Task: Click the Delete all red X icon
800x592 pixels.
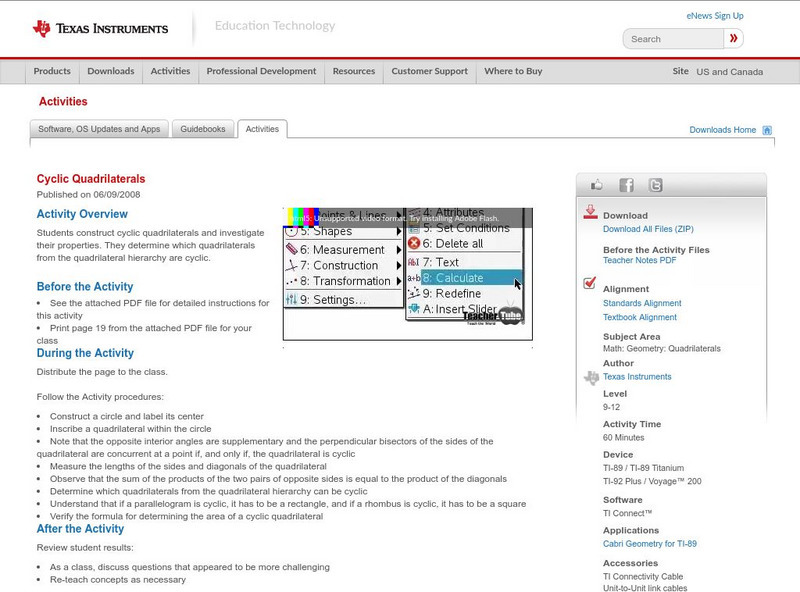Action: pyautogui.click(x=414, y=243)
